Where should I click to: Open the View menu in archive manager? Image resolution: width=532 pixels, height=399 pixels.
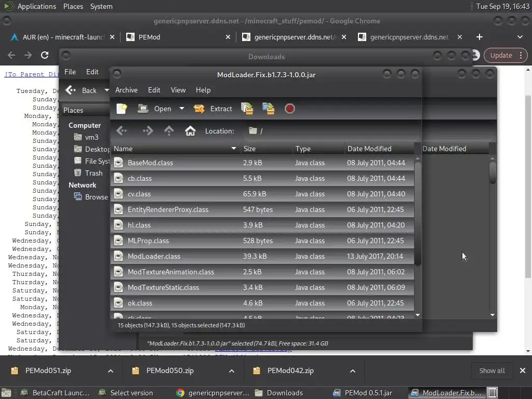point(178,90)
